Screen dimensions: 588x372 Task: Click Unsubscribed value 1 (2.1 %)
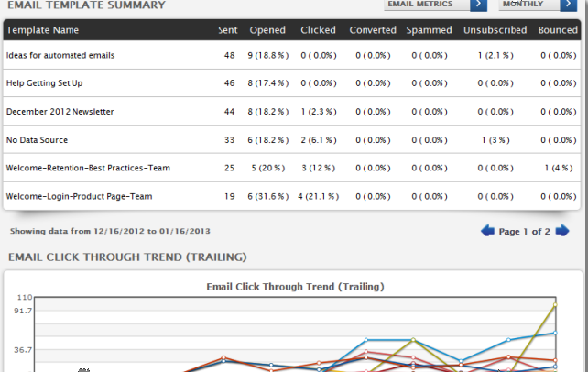(495, 56)
